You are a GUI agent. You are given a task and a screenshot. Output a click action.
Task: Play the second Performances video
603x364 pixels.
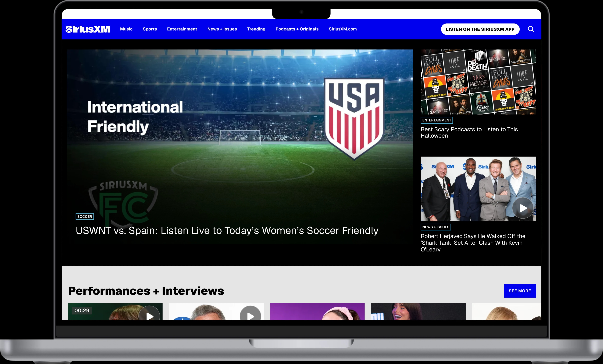pyautogui.click(x=250, y=314)
